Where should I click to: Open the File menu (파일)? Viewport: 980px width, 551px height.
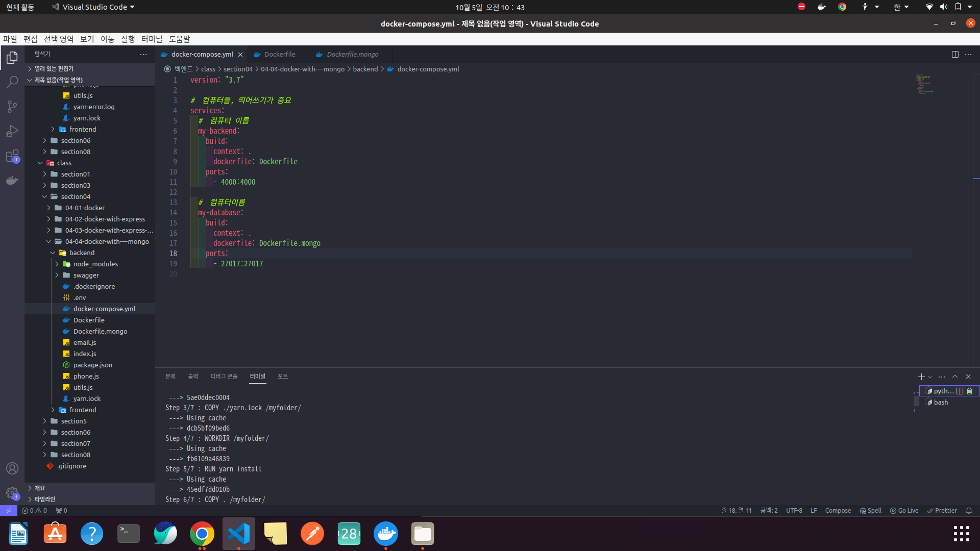(x=10, y=39)
